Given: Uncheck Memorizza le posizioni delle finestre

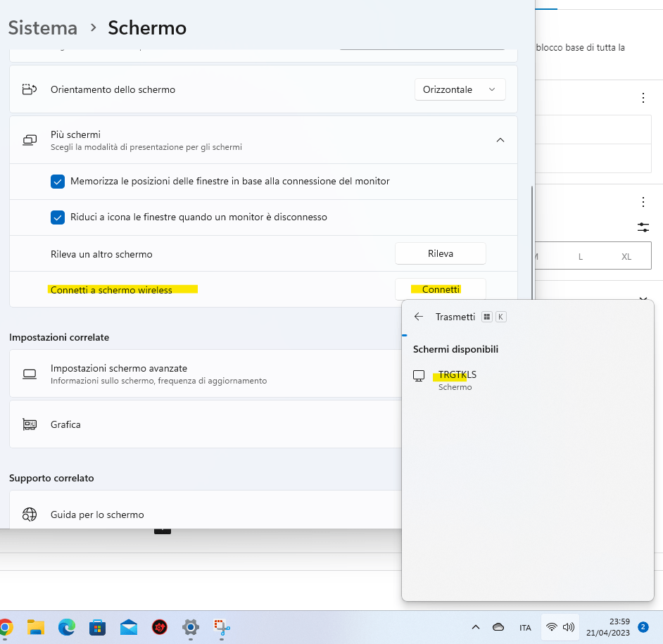Looking at the screenshot, I should pyautogui.click(x=58, y=182).
